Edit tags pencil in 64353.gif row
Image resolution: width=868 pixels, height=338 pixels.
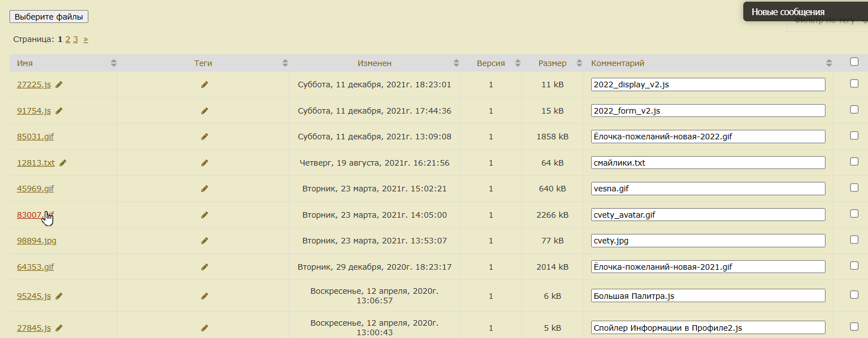tap(204, 267)
